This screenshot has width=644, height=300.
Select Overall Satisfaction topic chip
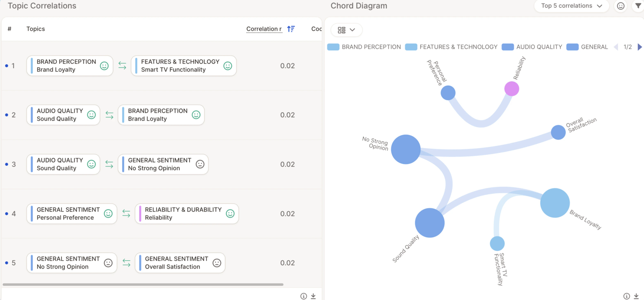[x=180, y=263]
